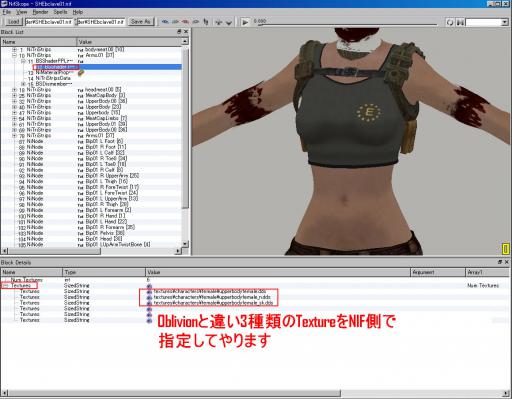Select block 14 NiTriStripsData row

92,78
